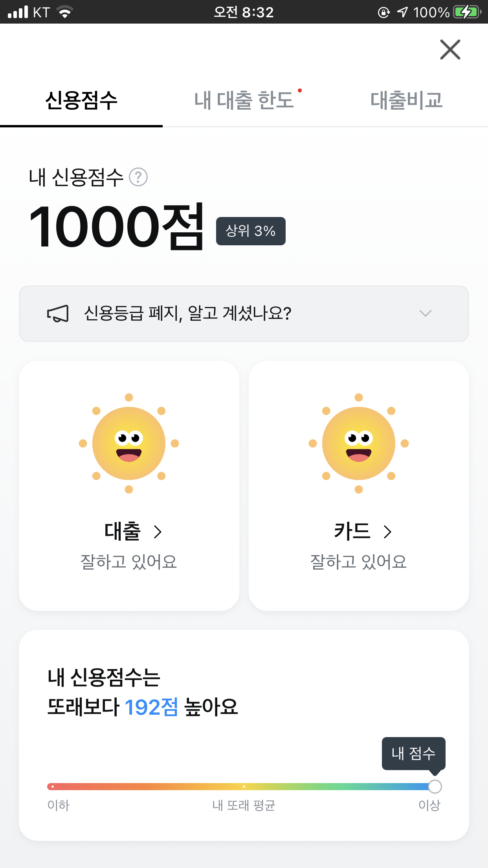Screen dimensions: 488x868
Task: Tap the battery icon in status bar
Action: coord(467,12)
